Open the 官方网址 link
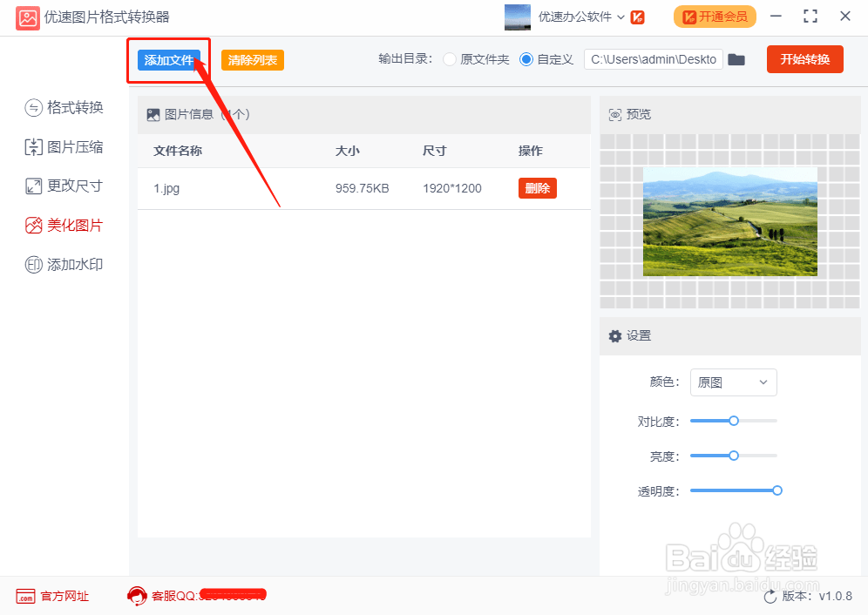The height and width of the screenshot is (615, 868). tap(52, 596)
